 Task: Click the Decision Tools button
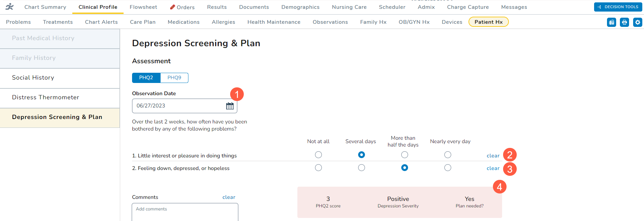click(x=618, y=7)
